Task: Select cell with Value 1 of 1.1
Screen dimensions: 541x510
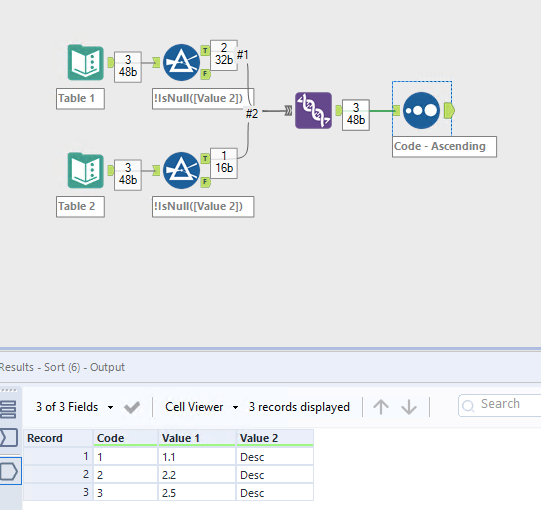Action: [x=197, y=457]
